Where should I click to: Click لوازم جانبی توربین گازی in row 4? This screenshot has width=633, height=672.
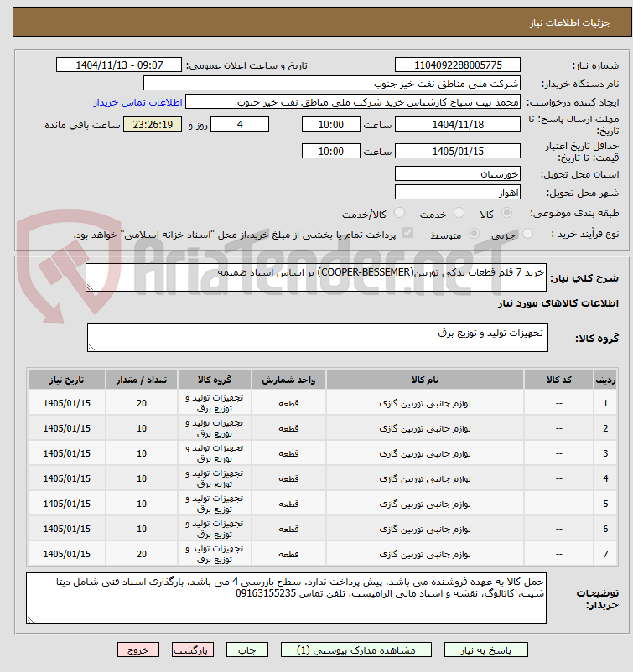click(425, 478)
